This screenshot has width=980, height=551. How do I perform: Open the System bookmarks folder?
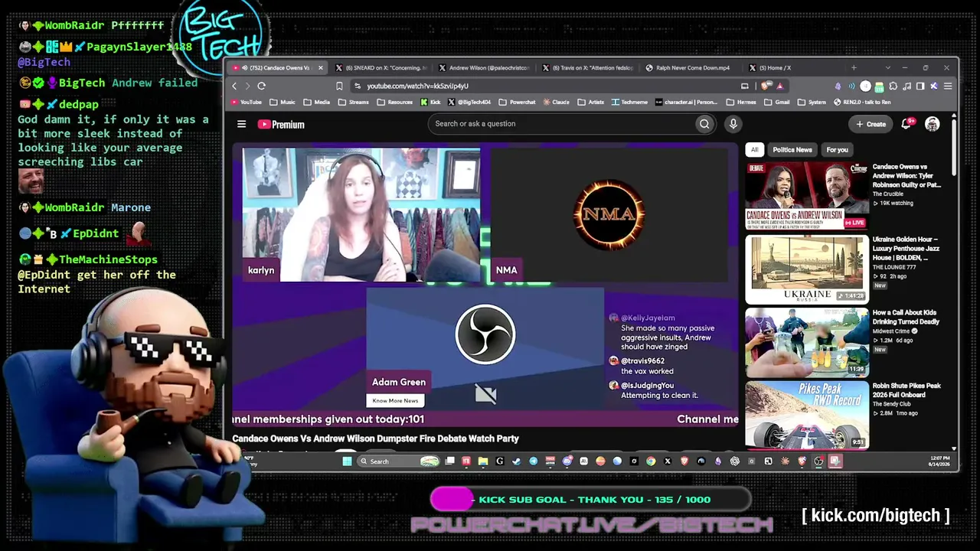pyautogui.click(x=811, y=102)
